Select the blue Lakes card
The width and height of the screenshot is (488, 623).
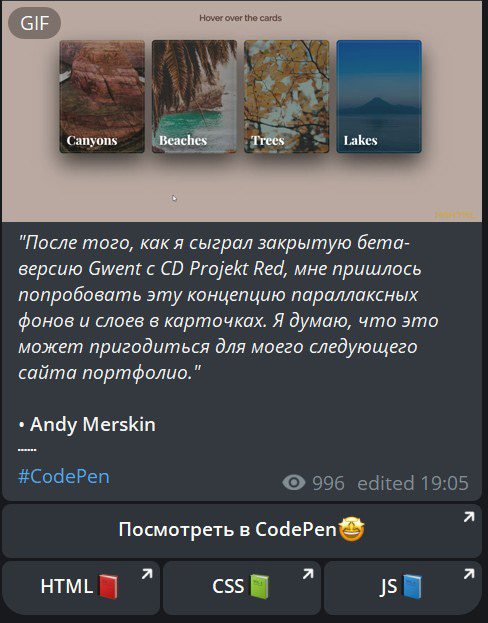[x=379, y=97]
